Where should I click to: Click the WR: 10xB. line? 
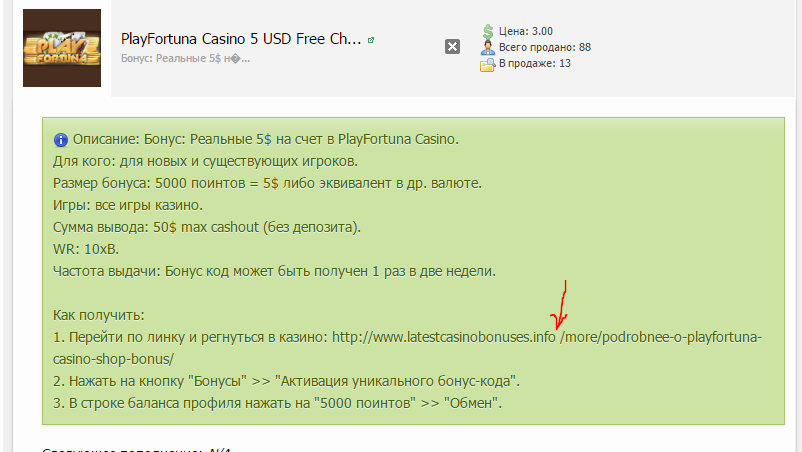point(86,249)
